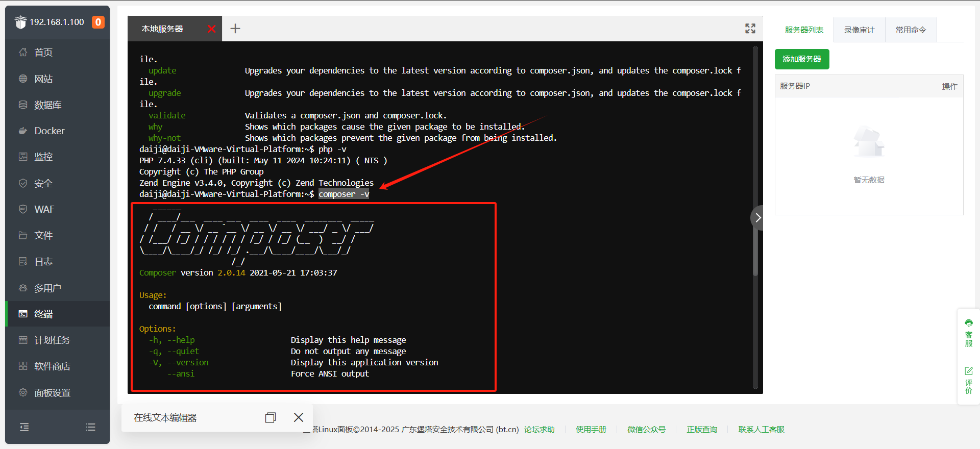This screenshot has width=980, height=449.
Task: Open the 正版查询 link
Action: click(702, 429)
